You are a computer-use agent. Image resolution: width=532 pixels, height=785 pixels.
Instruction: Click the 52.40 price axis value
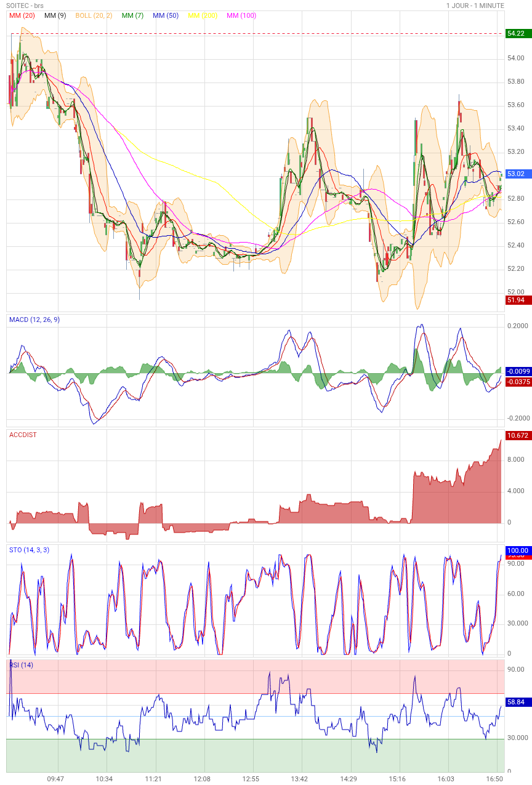(516, 246)
